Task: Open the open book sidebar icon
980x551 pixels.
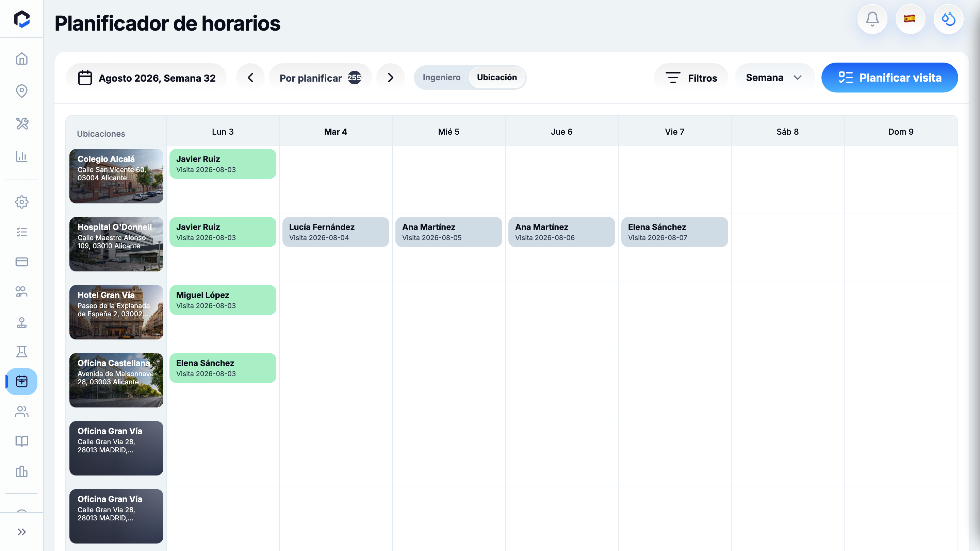Action: tap(22, 441)
